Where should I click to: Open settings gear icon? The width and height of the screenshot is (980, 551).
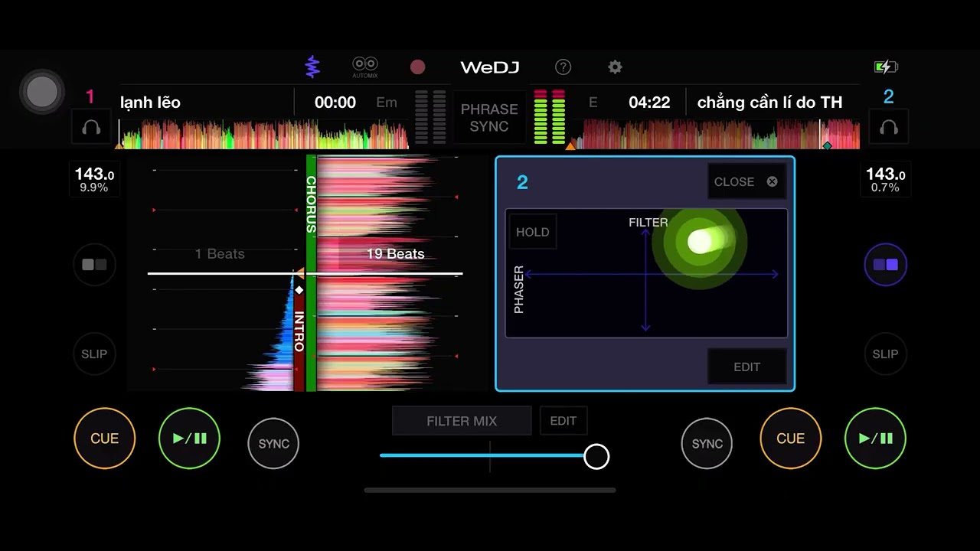coord(615,67)
